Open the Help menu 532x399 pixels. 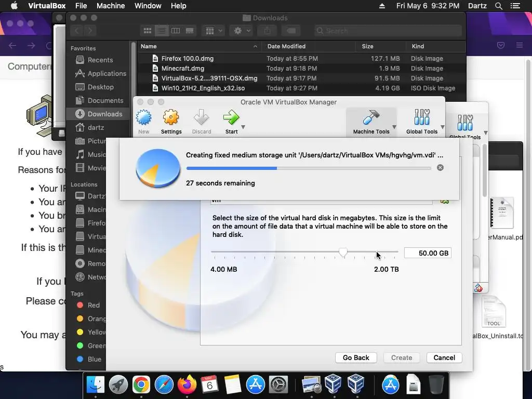179,6
